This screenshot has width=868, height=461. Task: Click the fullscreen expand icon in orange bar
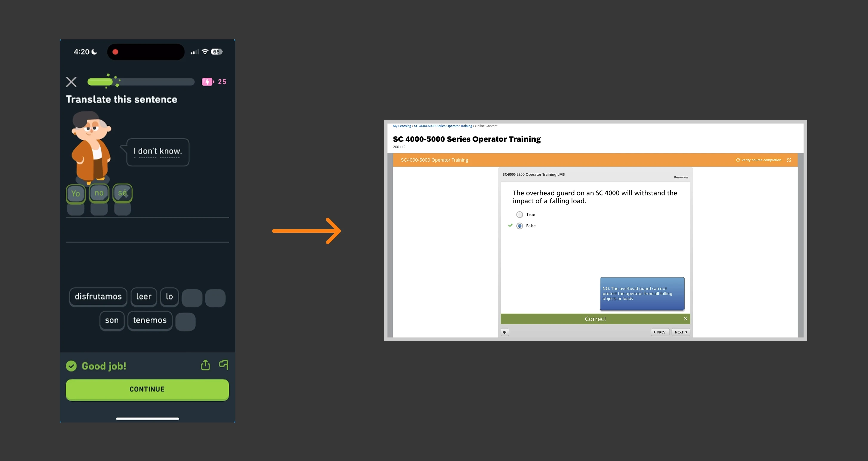coord(789,160)
